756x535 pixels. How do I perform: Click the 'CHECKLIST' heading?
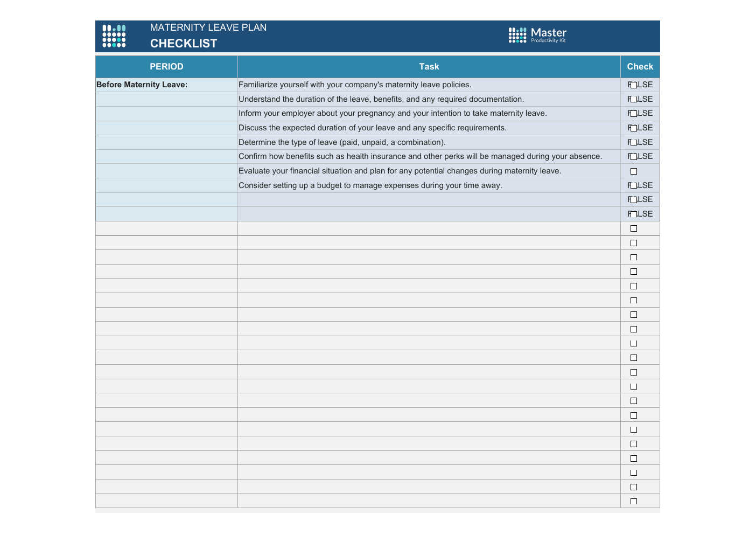(x=184, y=44)
